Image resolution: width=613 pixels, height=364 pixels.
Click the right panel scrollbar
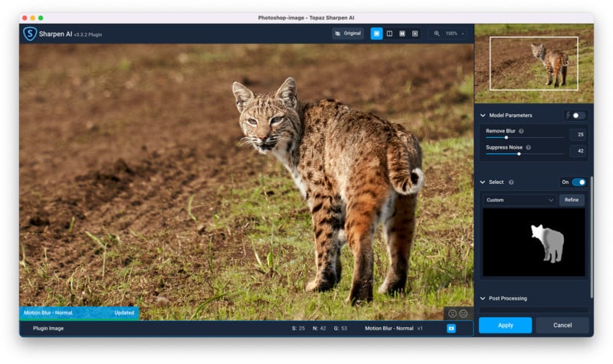tap(592, 237)
